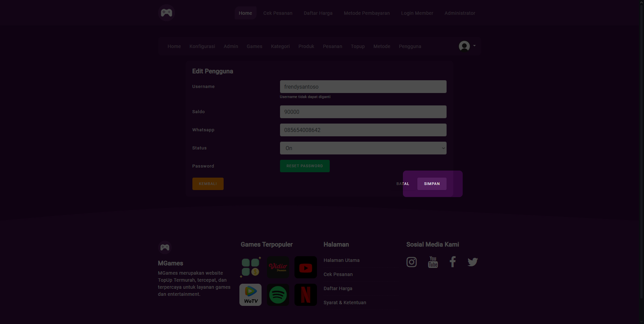This screenshot has height=324, width=644.
Task: Open the Twitter social icon
Action: pos(472,262)
